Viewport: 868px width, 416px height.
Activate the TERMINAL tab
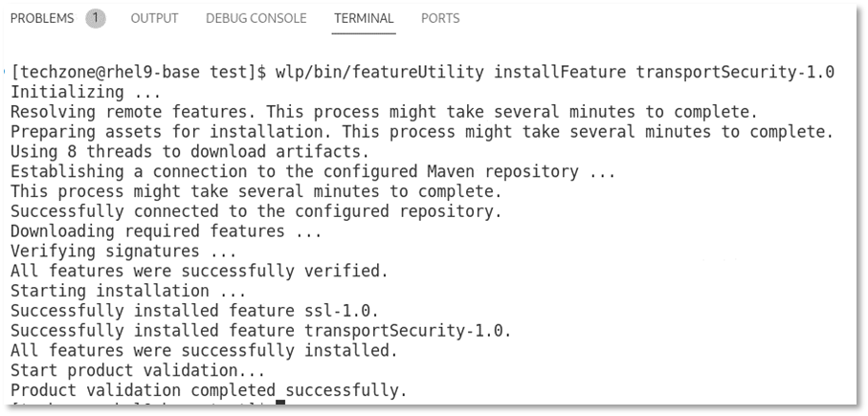click(364, 18)
